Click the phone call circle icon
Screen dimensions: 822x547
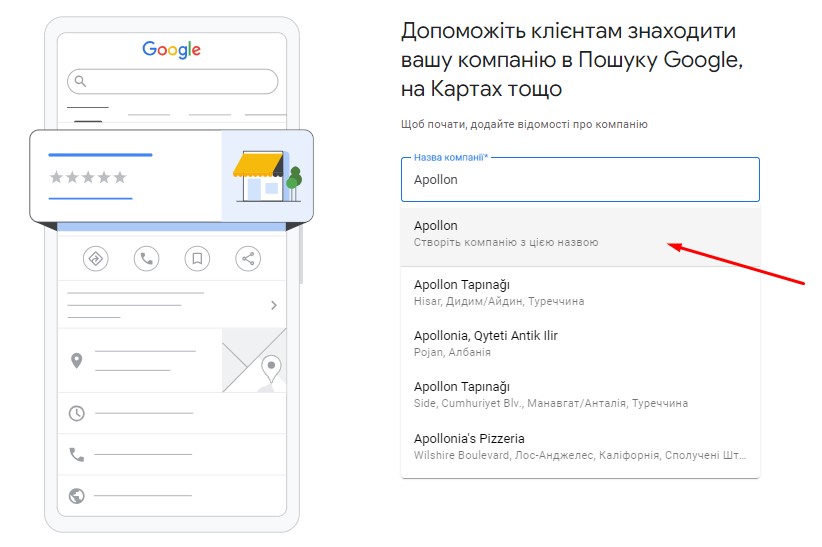pyautogui.click(x=146, y=259)
